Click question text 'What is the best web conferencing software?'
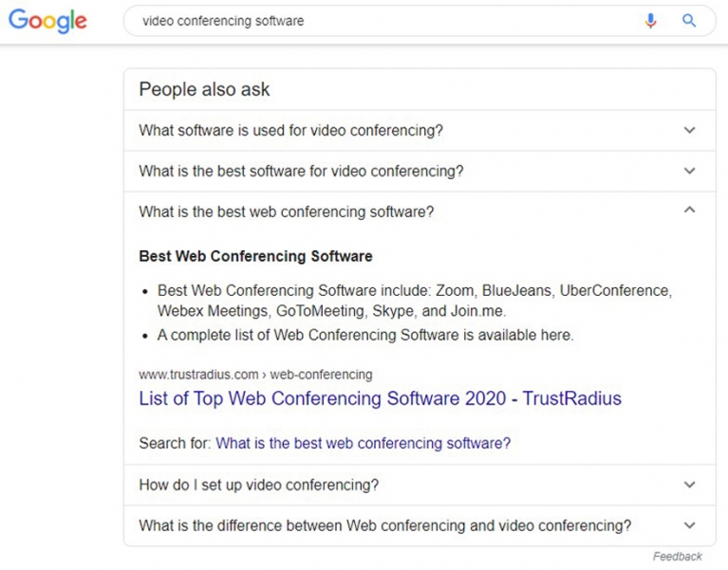Image resolution: width=728 pixels, height=570 pixels. coord(286,211)
